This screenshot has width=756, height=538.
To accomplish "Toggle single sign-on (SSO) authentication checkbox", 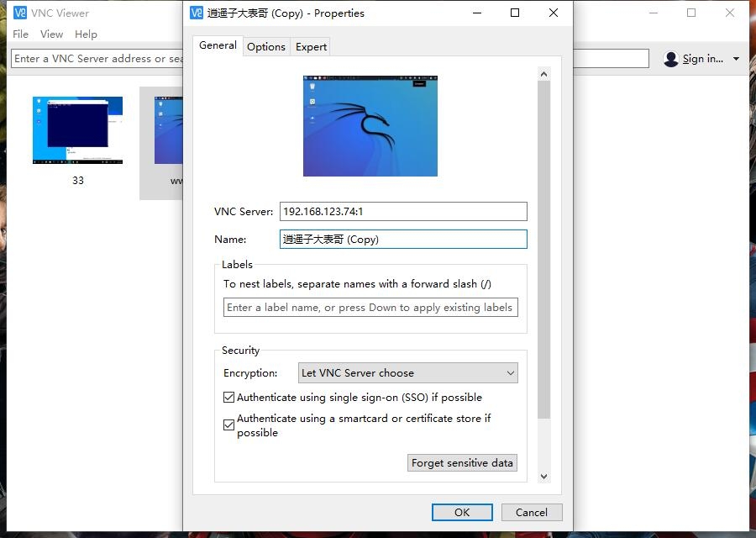I will [228, 398].
